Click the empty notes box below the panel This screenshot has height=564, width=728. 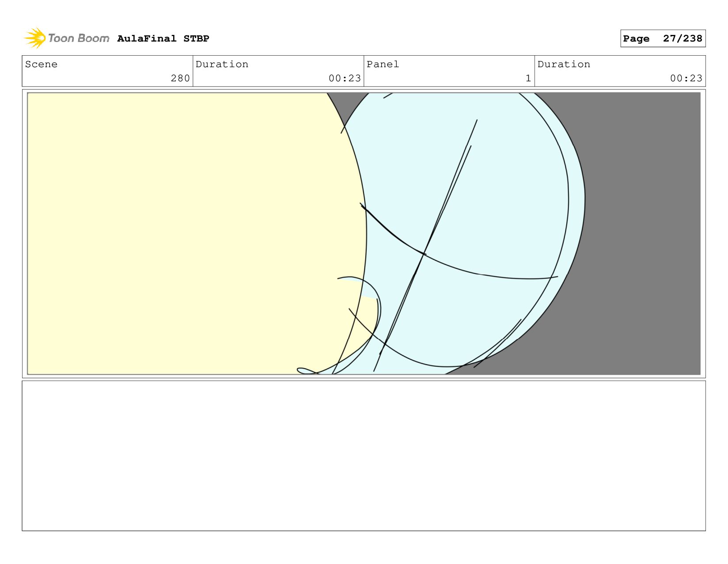point(364,456)
